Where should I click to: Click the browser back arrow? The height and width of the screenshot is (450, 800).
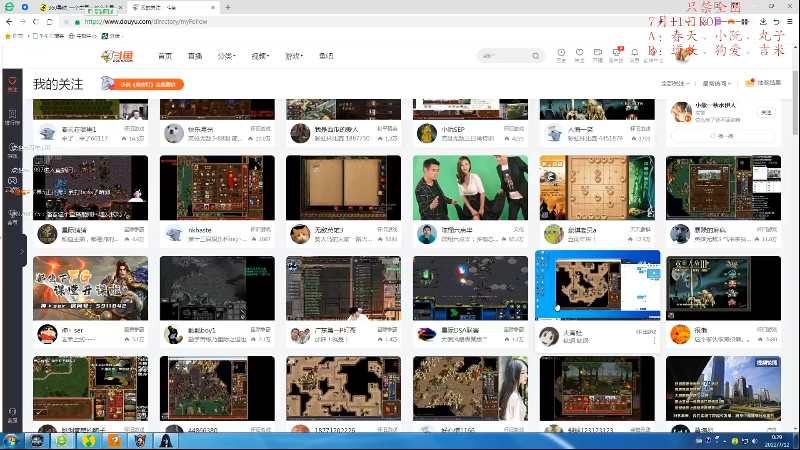pyautogui.click(x=9, y=21)
